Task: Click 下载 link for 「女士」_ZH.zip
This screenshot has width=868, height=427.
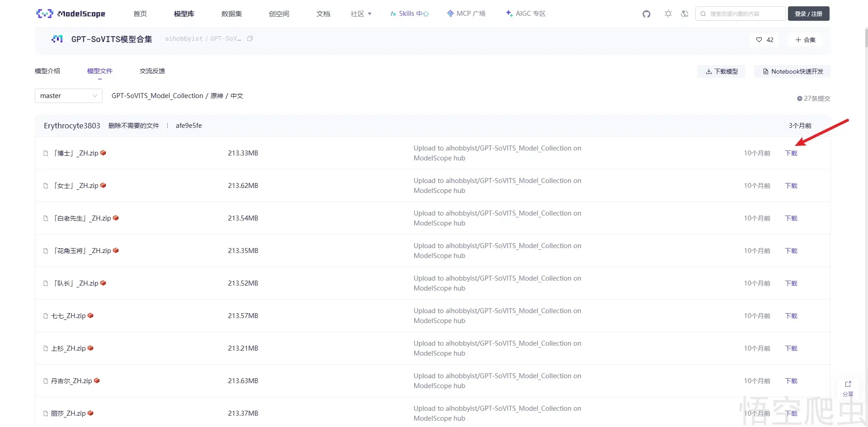Action: [x=791, y=186]
